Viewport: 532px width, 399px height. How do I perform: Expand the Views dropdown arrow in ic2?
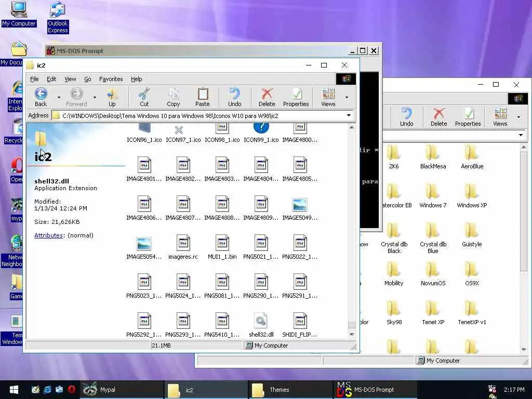point(347,97)
